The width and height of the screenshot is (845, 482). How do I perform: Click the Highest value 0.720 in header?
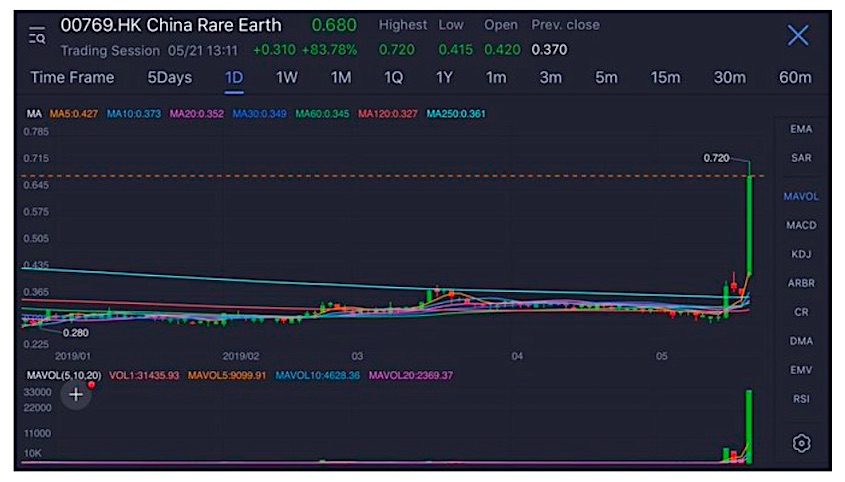[x=397, y=50]
